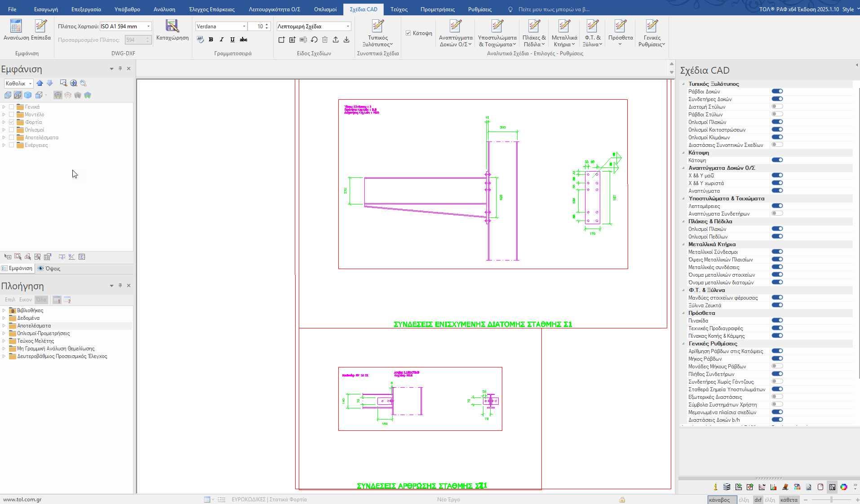Open the Πλάτος Χαρτιού paper size dropdown
This screenshot has width=860, height=504.
coord(148,27)
